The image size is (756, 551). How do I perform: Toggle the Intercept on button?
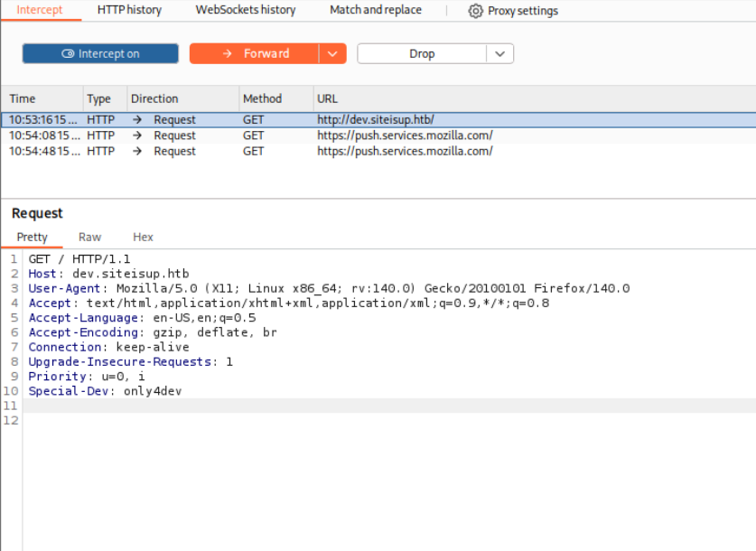tap(100, 54)
